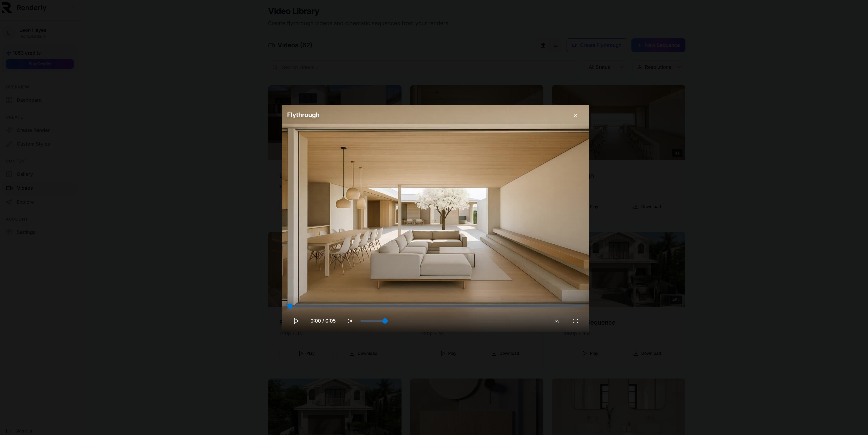This screenshot has width=868, height=435.
Task: Click the Sign Out arrow icon
Action: [x=8, y=431]
